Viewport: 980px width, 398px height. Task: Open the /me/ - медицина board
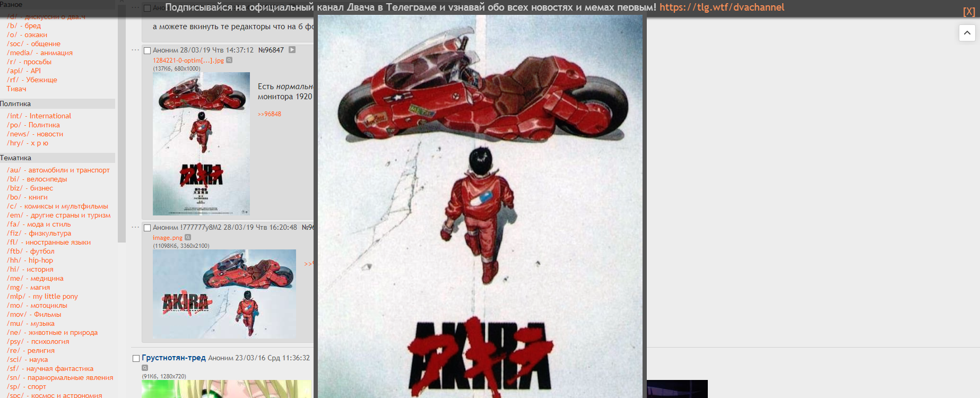(x=35, y=278)
